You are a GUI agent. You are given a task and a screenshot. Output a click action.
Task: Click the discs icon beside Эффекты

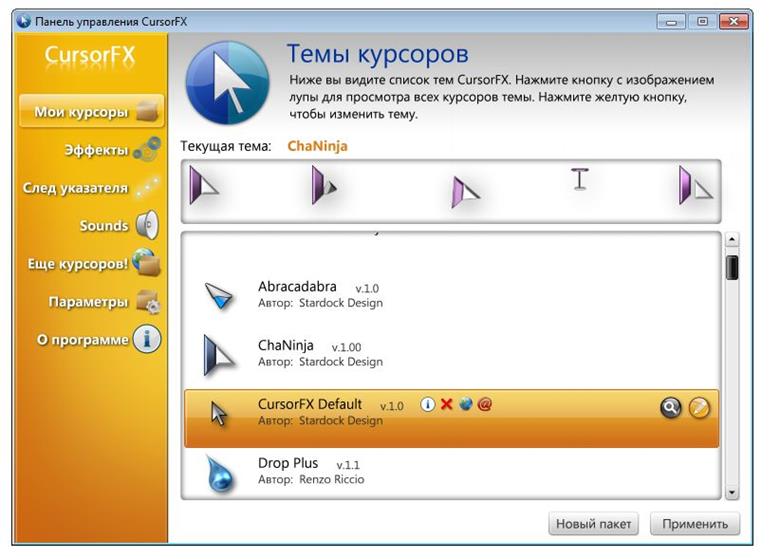147,149
